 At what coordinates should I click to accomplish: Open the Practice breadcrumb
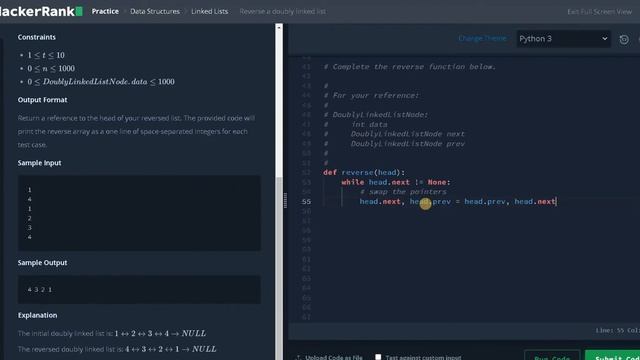(105, 11)
